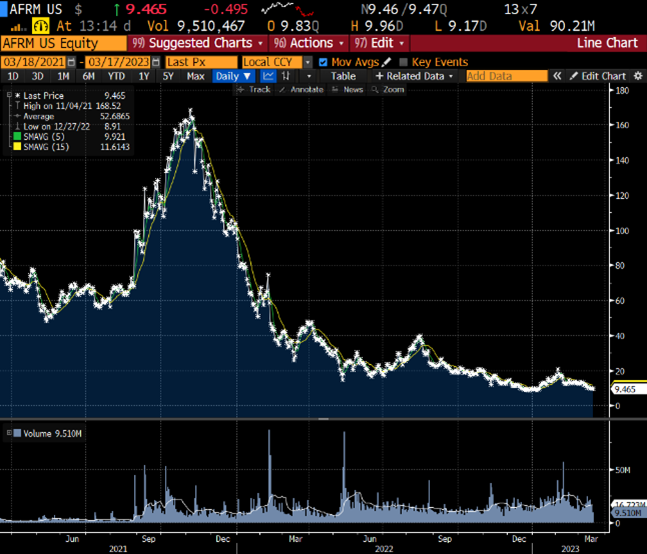Select the 1Y range tab
The image size is (647, 554).
[x=144, y=76]
